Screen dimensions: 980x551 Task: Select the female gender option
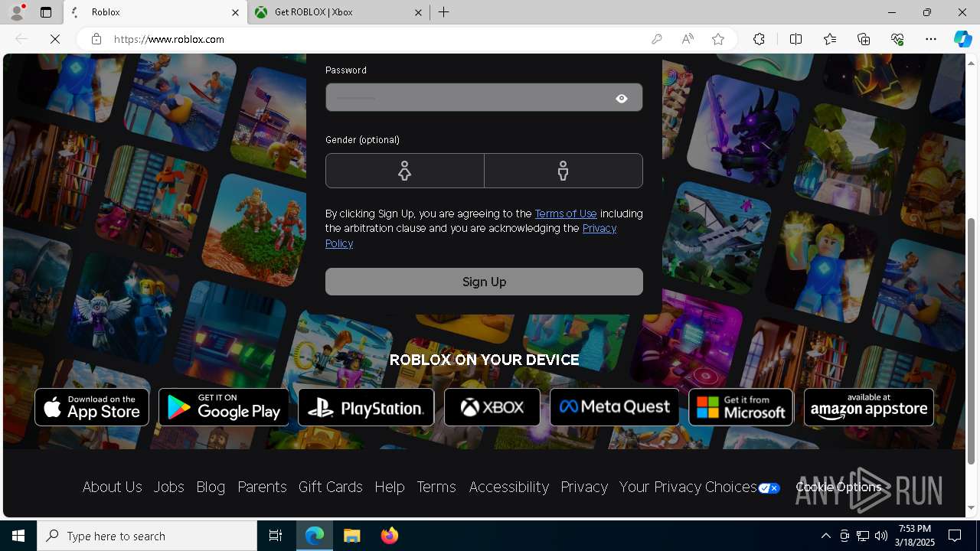pos(404,171)
